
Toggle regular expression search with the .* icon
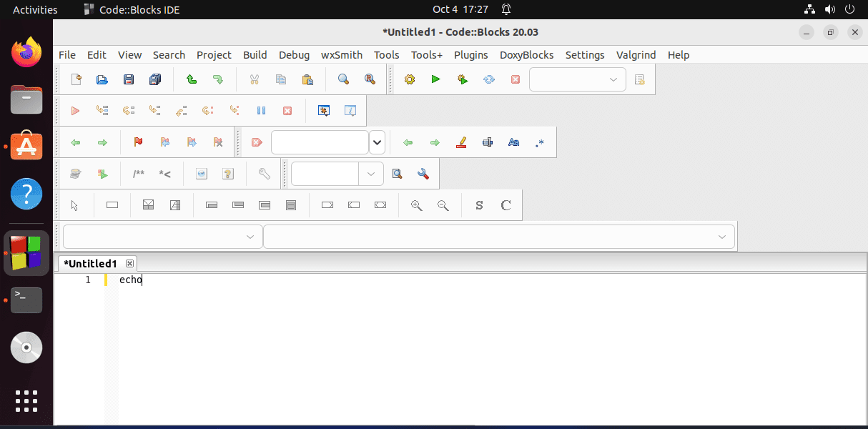(540, 142)
